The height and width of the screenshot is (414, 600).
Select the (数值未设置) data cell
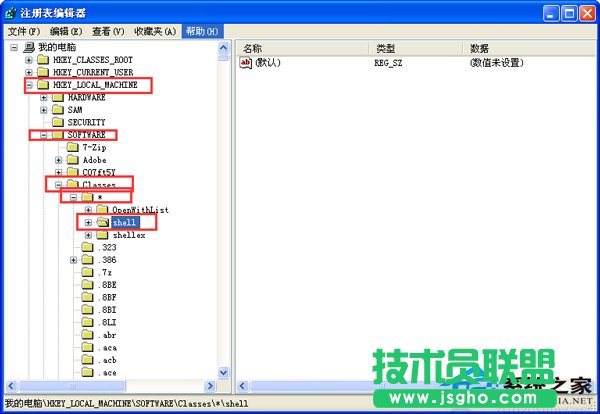pyautogui.click(x=496, y=62)
